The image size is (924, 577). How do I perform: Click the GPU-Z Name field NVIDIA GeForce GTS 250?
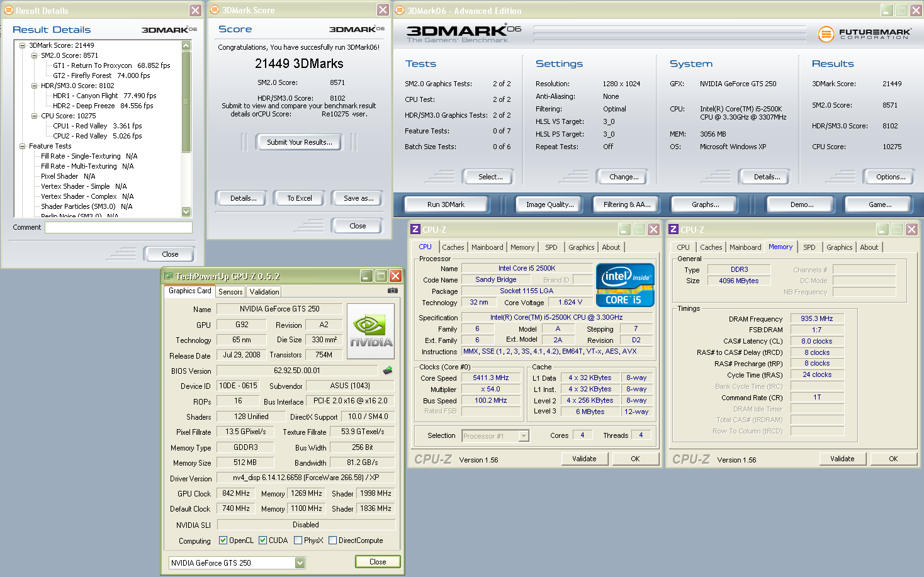point(279,309)
